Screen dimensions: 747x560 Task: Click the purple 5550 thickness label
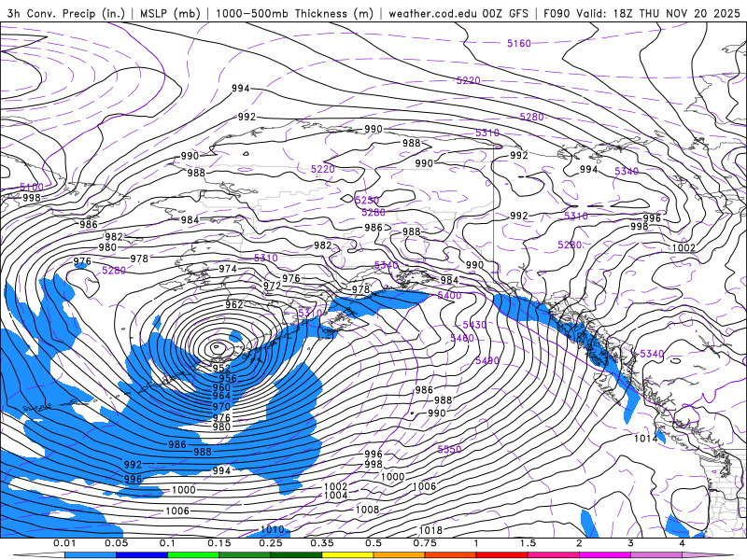click(449, 449)
